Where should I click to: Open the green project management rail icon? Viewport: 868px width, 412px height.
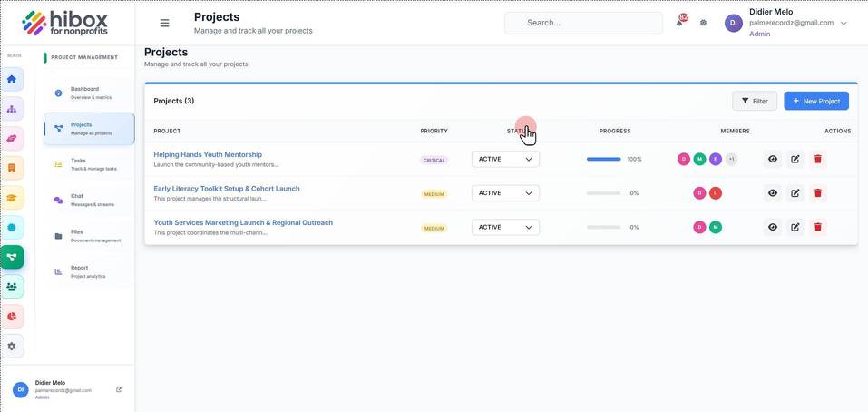[x=12, y=257]
